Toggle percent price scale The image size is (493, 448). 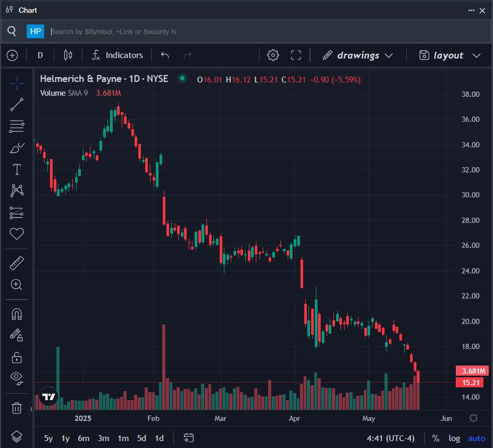(x=436, y=438)
